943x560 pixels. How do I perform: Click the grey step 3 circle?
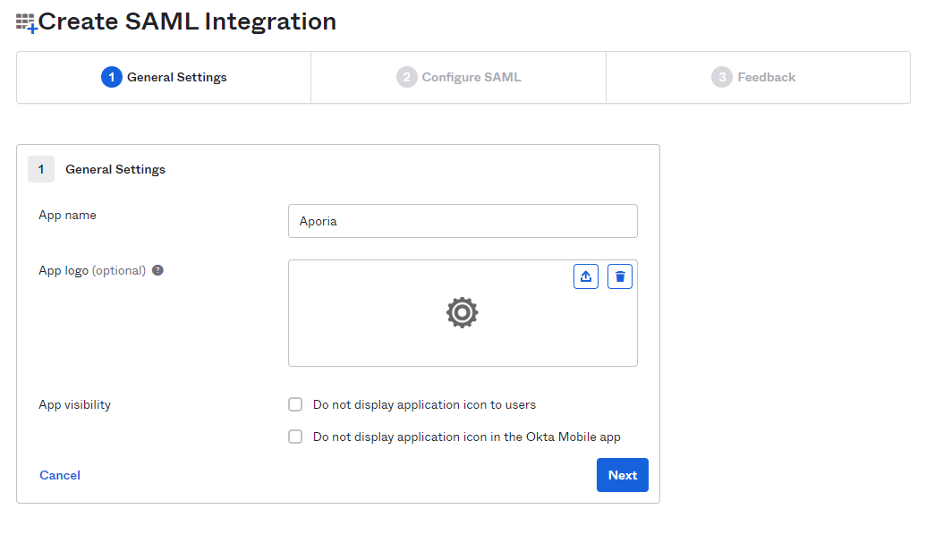click(722, 77)
